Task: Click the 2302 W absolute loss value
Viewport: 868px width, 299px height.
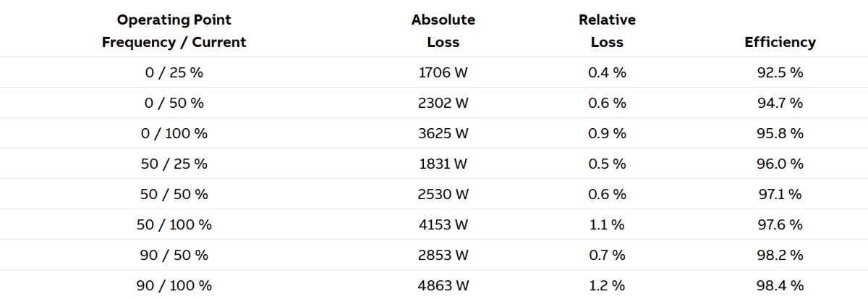Action: (x=443, y=103)
